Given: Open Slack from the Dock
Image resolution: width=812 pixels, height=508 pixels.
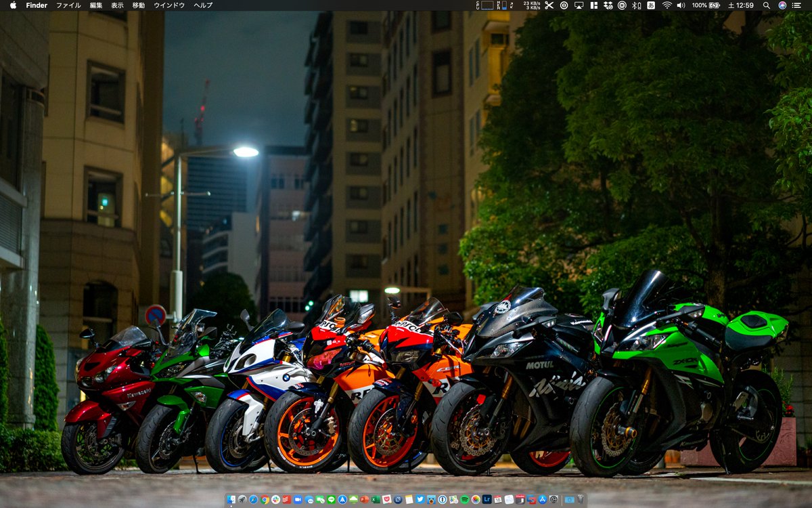Looking at the screenshot, I should [x=275, y=499].
